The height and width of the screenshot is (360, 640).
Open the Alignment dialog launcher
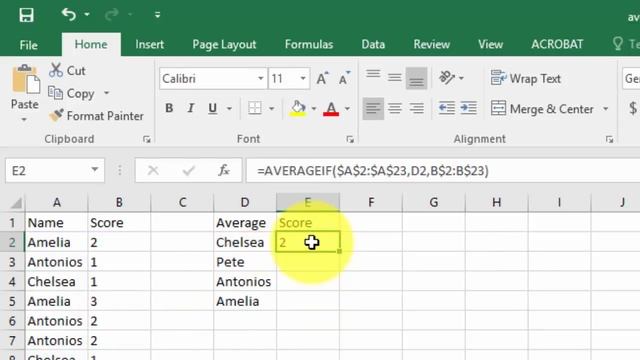point(609,140)
